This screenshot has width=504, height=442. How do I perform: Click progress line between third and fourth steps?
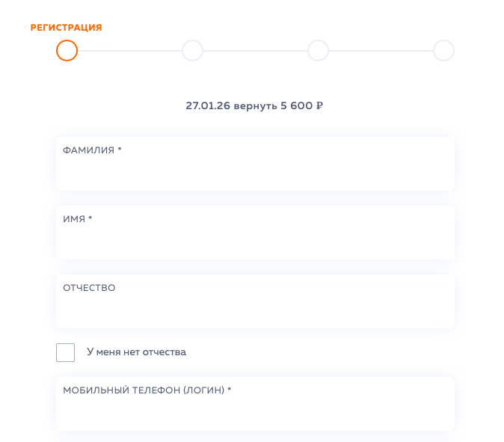point(381,50)
